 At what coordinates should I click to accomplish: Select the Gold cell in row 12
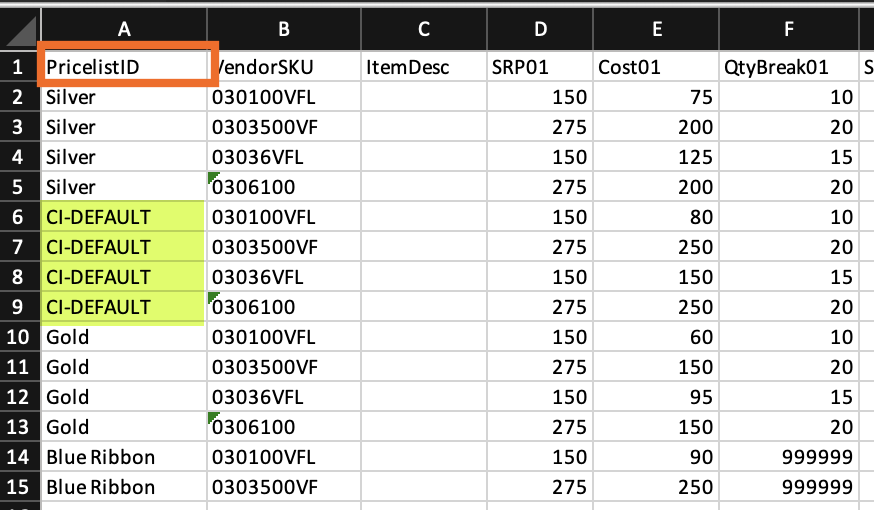(124, 397)
